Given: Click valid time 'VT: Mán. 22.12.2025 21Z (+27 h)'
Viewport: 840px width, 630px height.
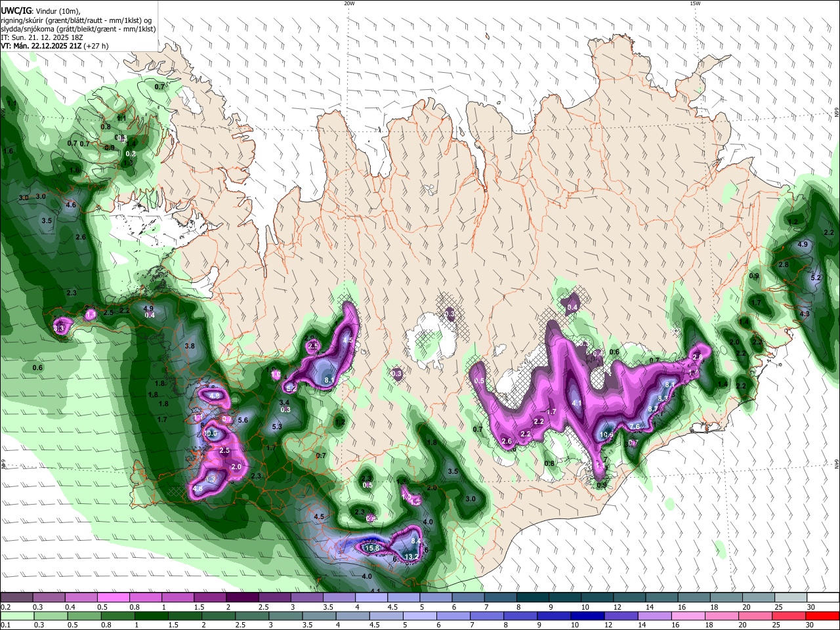Looking at the screenshot, I should tap(54, 46).
